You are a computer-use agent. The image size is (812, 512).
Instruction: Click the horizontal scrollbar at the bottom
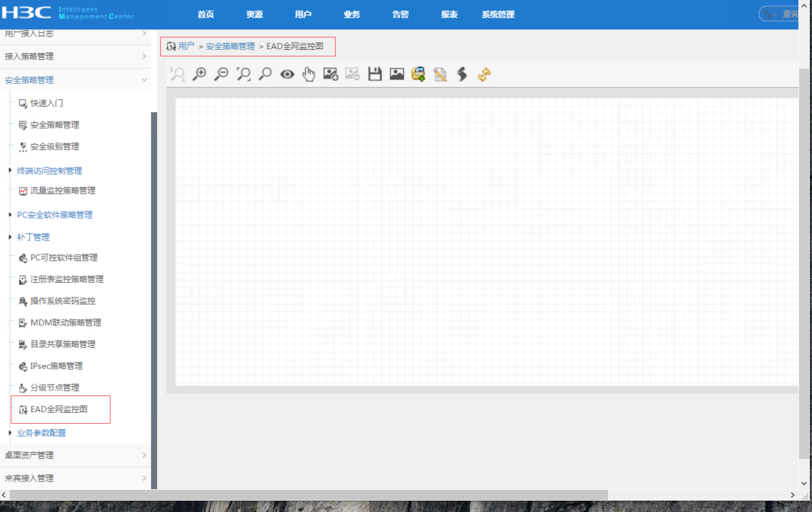[309, 495]
